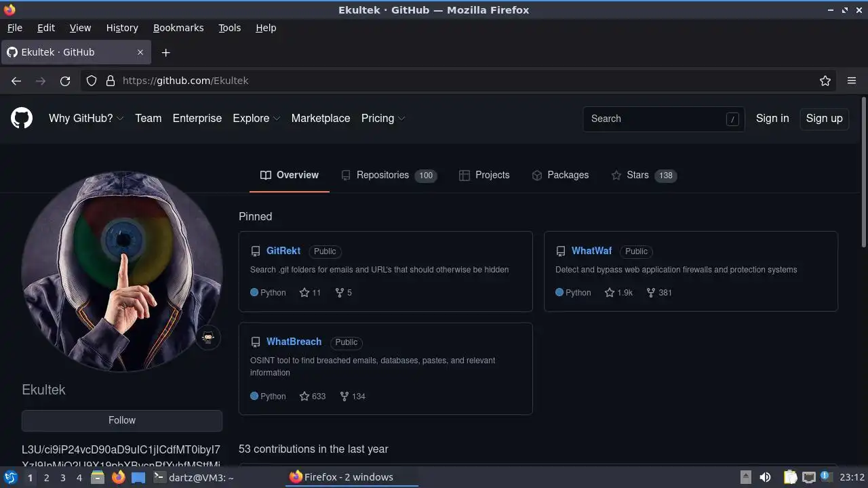Open the History menu

click(x=122, y=28)
